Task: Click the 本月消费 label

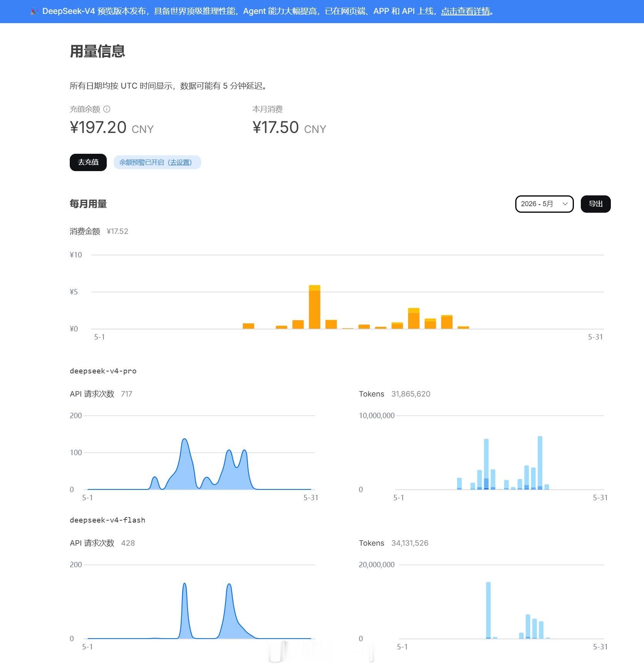Action: coord(267,109)
